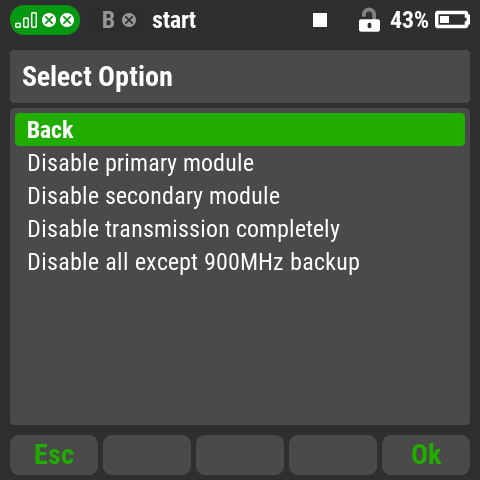The height and width of the screenshot is (480, 480).
Task: Click the open padlock icon
Action: click(369, 20)
